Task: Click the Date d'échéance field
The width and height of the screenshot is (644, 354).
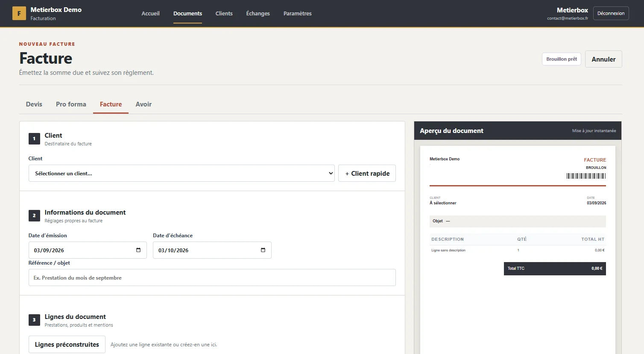Action: tap(212, 250)
